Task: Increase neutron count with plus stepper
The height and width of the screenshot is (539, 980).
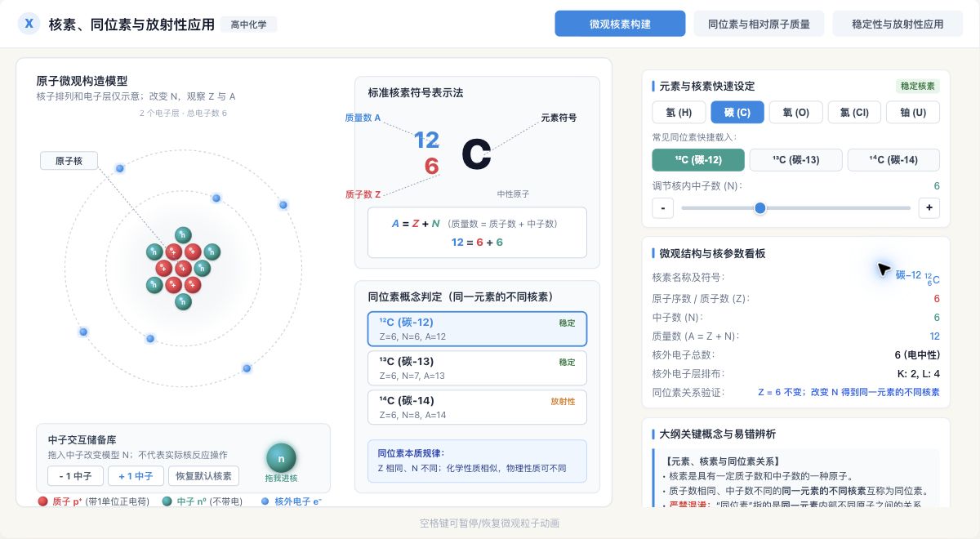Action: [x=929, y=207]
